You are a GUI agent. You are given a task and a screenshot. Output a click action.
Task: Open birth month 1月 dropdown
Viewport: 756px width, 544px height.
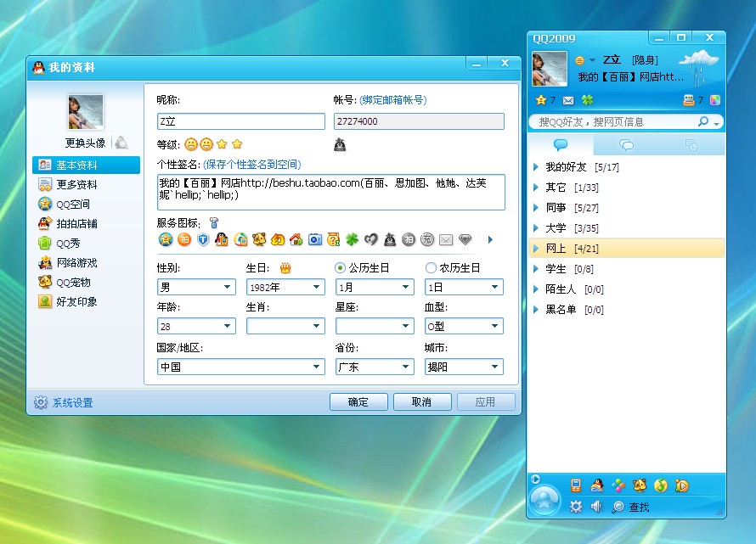[375, 287]
